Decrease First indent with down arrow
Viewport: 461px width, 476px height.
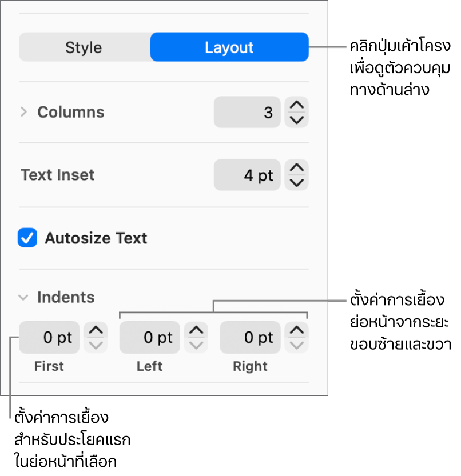pos(96,345)
